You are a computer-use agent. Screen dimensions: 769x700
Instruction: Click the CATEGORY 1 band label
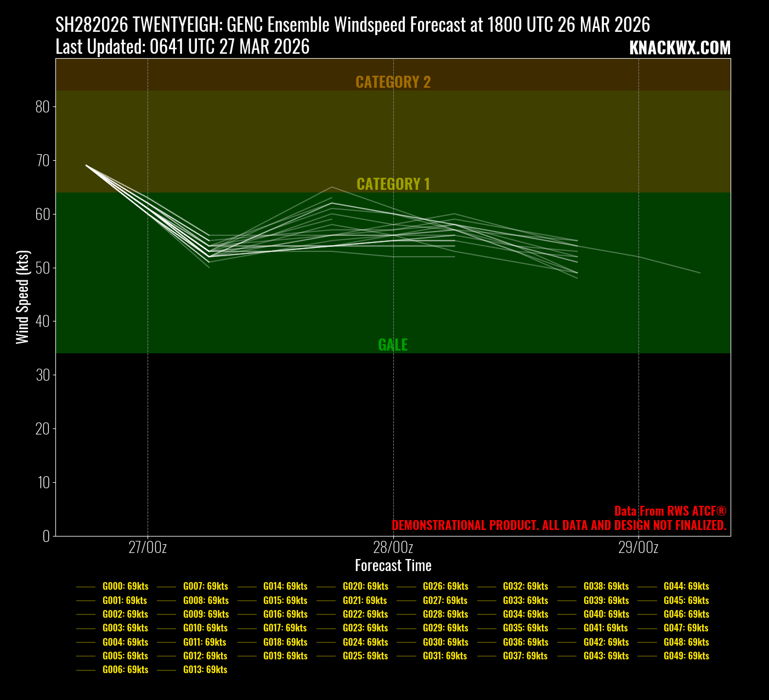pos(393,184)
